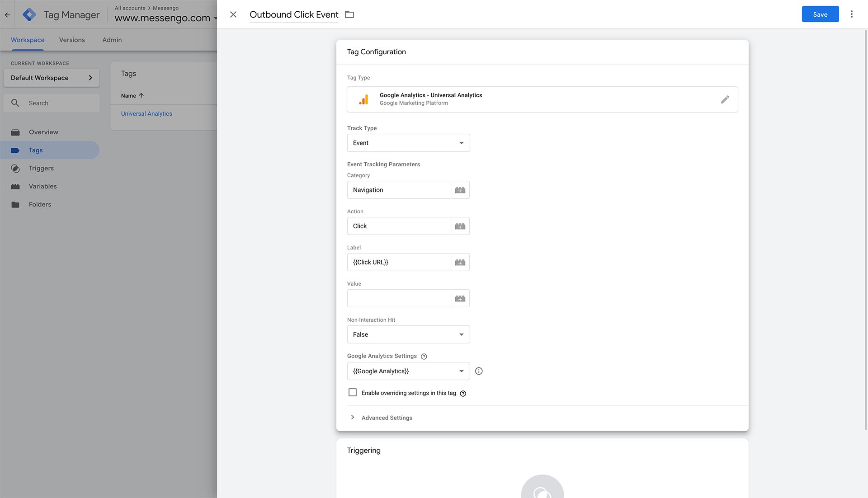
Task: Save the tag
Action: point(820,14)
